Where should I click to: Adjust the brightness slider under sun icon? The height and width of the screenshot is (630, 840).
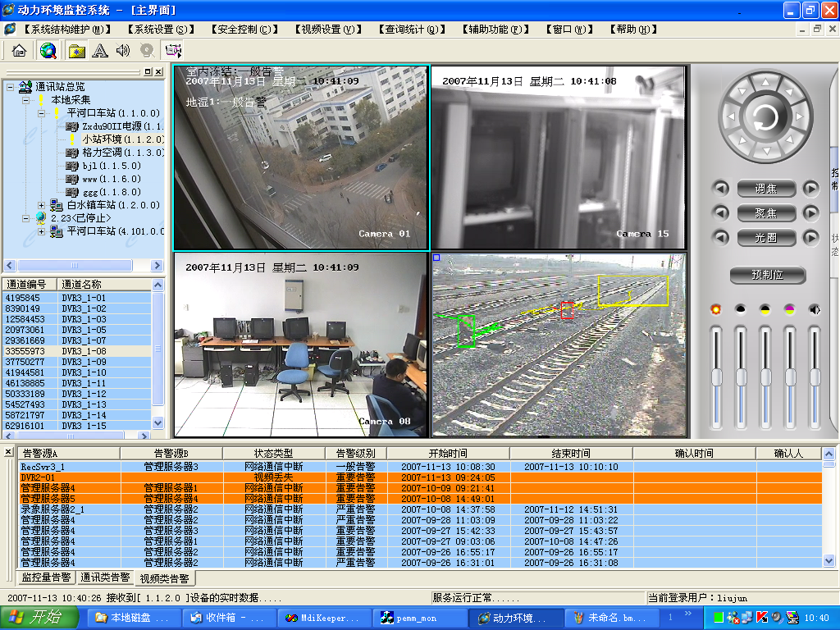(716, 377)
